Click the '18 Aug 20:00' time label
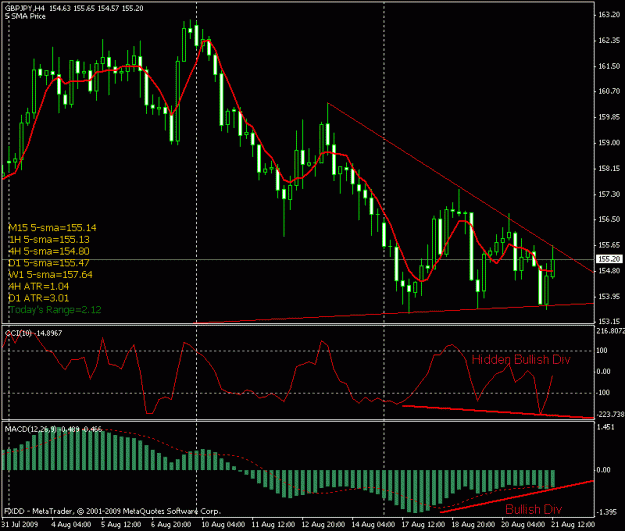 coord(473,524)
